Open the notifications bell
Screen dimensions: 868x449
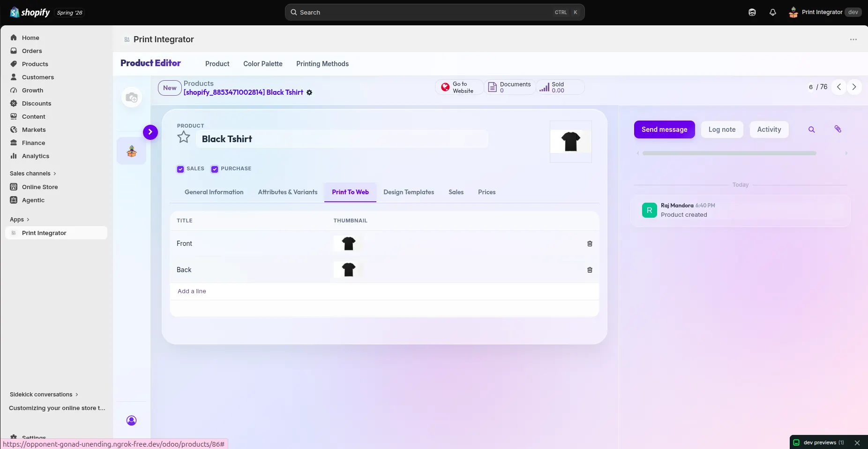pos(773,12)
